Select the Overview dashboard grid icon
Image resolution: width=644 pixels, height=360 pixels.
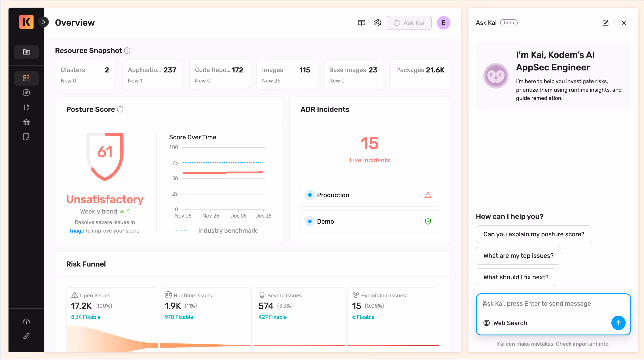[x=26, y=78]
